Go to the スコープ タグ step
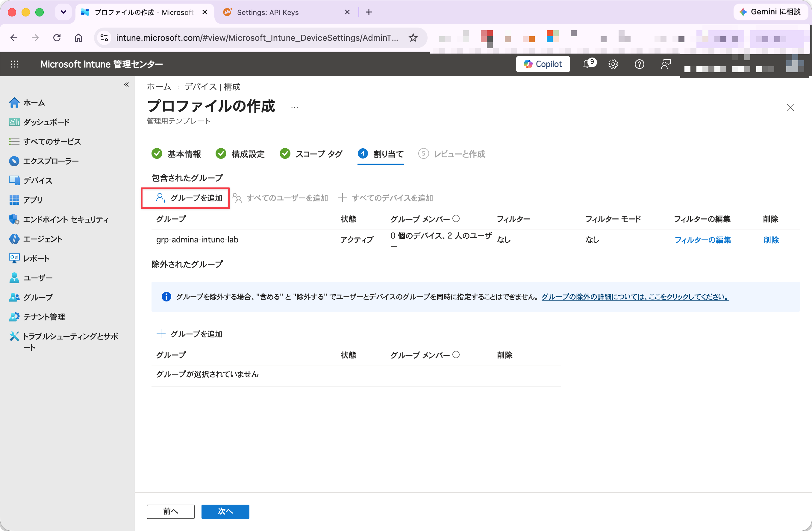The width and height of the screenshot is (812, 531). (x=311, y=154)
